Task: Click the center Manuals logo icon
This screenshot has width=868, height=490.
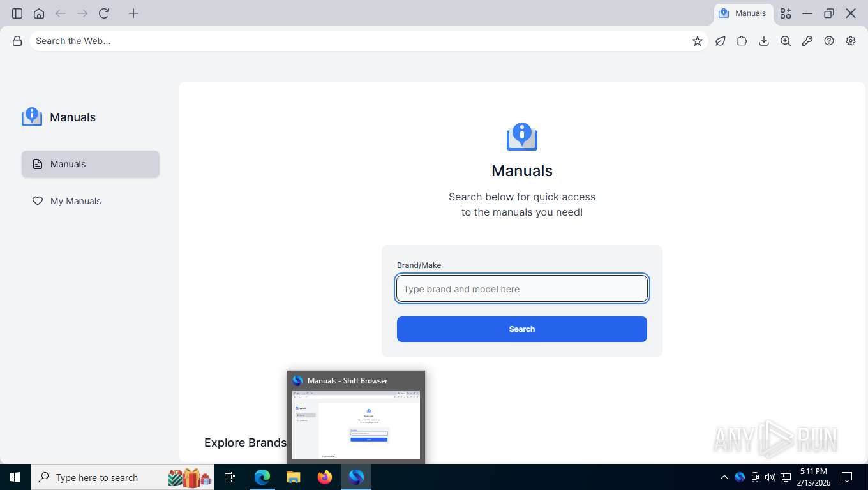Action: 522,137
